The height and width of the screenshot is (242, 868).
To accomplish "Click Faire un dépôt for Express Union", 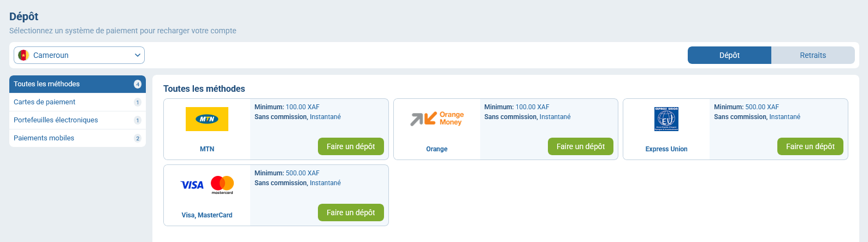I will 810,146.
